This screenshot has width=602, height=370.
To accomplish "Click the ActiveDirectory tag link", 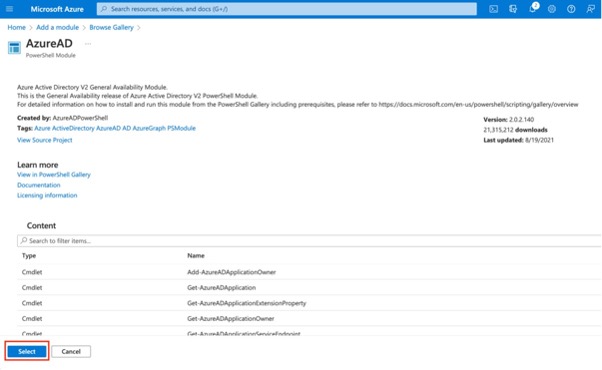I will tap(73, 128).
